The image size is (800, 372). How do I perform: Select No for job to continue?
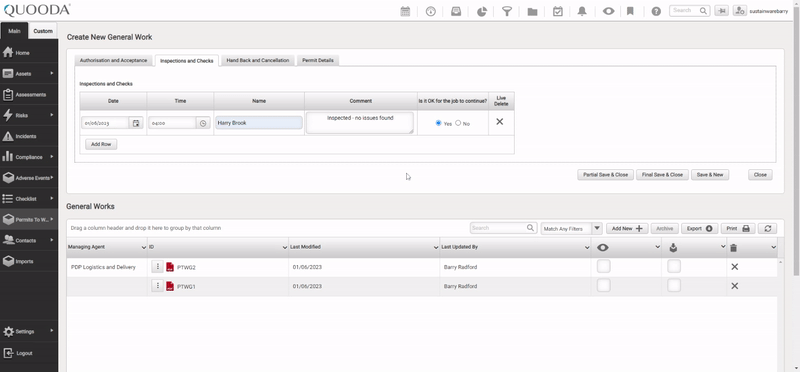point(458,123)
